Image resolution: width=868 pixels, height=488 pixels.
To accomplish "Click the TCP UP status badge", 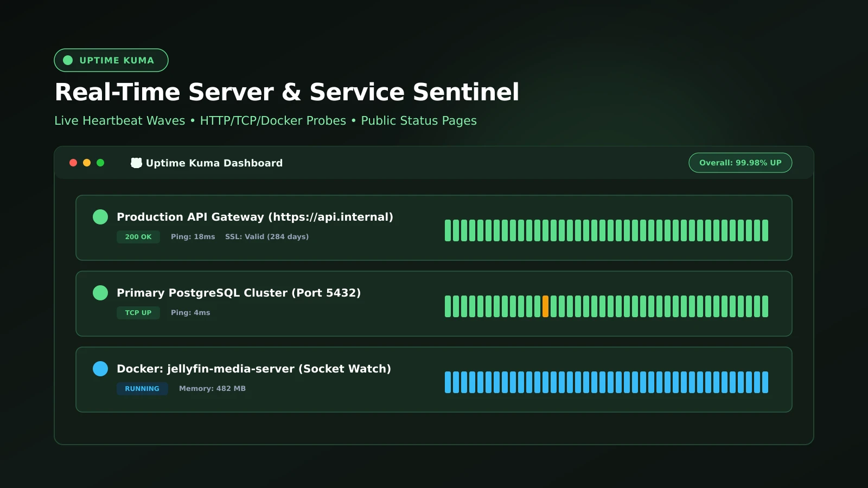I will [138, 313].
